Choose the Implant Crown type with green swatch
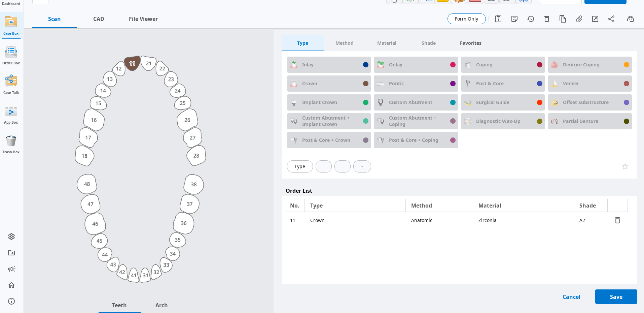Viewport: 644px width, 313px height. click(x=329, y=102)
